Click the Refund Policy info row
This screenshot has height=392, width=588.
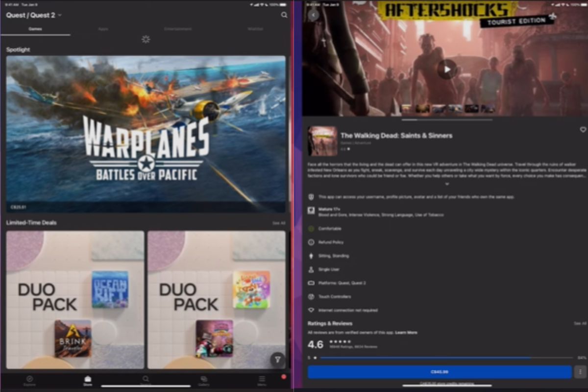pyautogui.click(x=331, y=242)
